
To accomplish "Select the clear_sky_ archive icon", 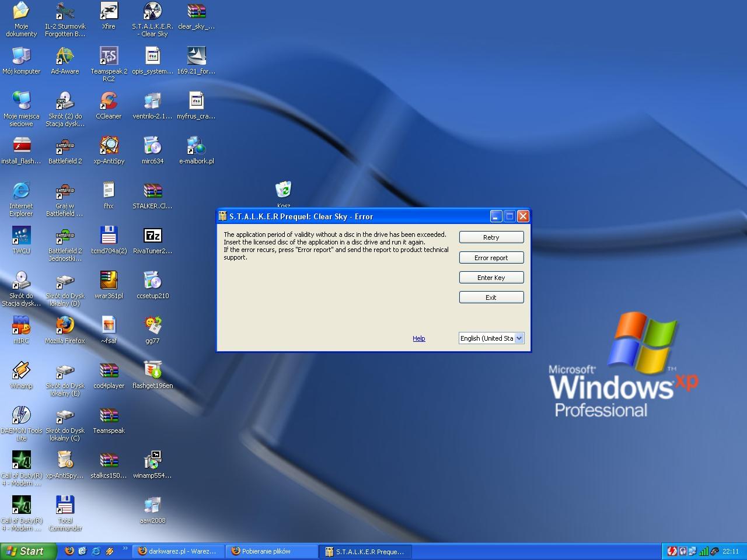I will (196, 16).
